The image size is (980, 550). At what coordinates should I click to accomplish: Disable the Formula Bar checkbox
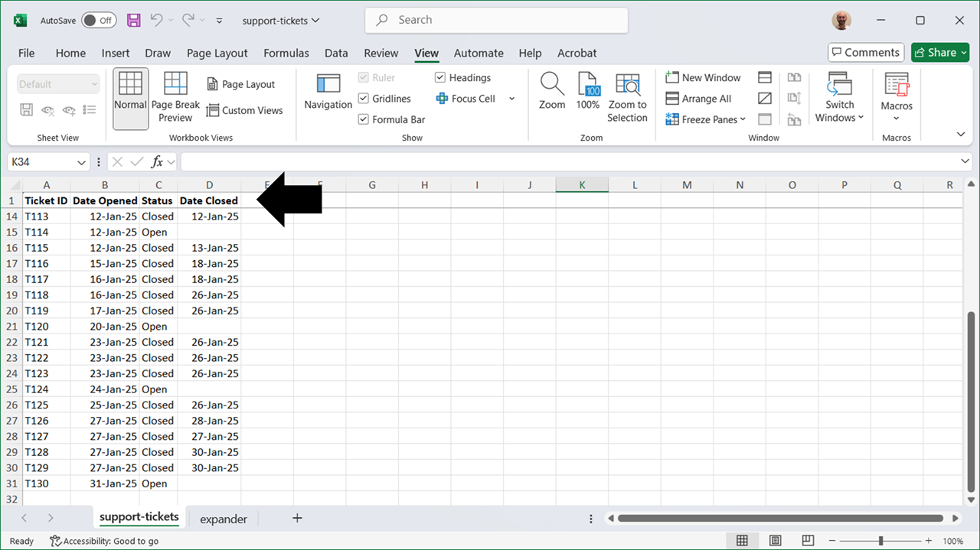[364, 119]
